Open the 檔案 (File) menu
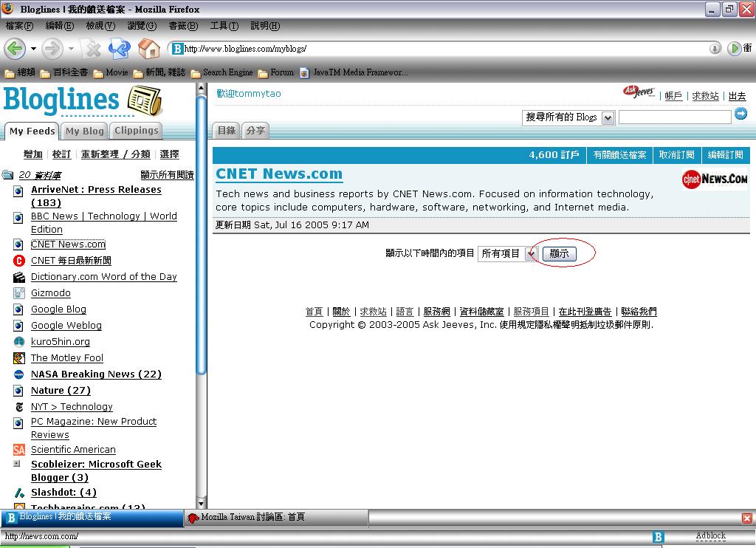This screenshot has width=756, height=548. click(19, 26)
